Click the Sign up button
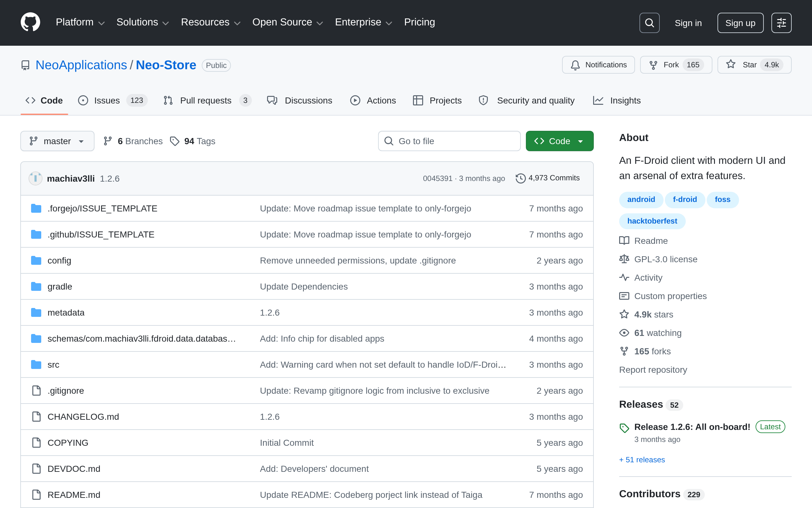This screenshot has height=508, width=812. pyautogui.click(x=740, y=23)
